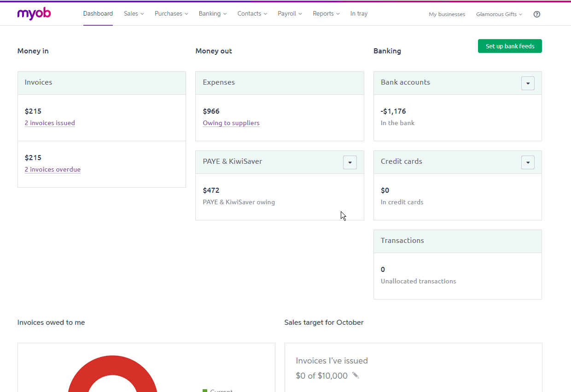
Task: Expand the Reports menu
Action: click(x=326, y=14)
